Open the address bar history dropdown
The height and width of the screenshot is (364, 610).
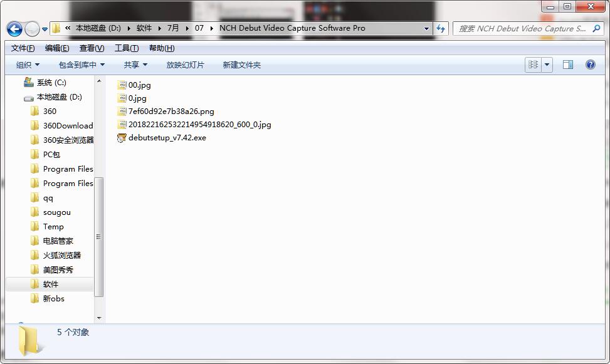coord(426,28)
